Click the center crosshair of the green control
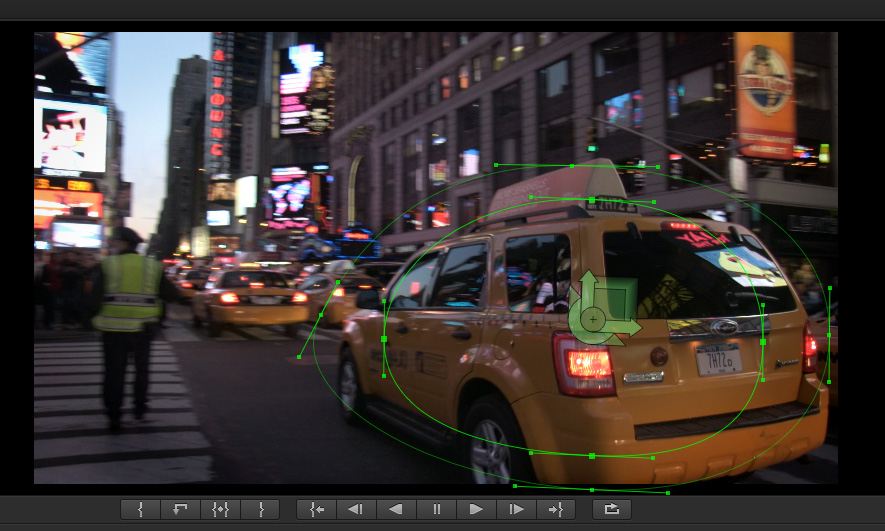885x531 pixels. [x=592, y=320]
